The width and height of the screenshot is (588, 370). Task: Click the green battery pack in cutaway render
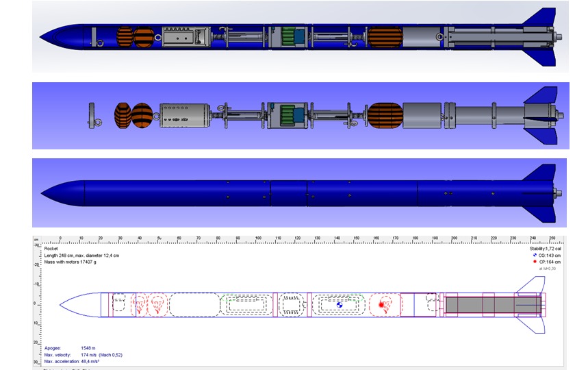[x=287, y=36]
